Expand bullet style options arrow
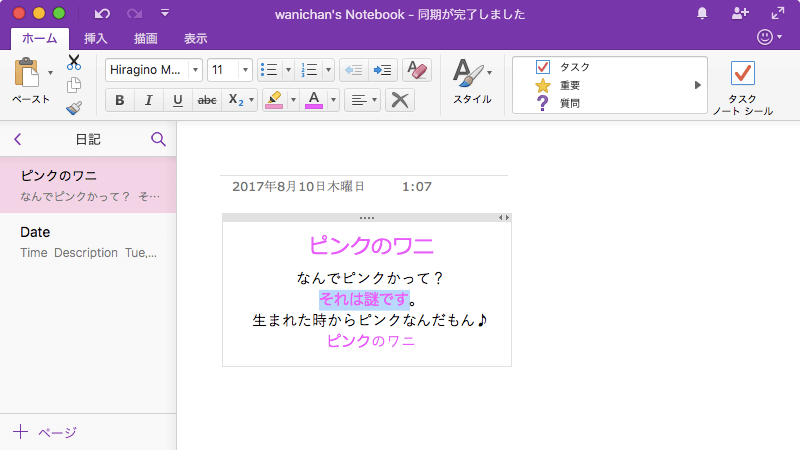Screen dimensions: 800x450 pyautogui.click(x=288, y=70)
